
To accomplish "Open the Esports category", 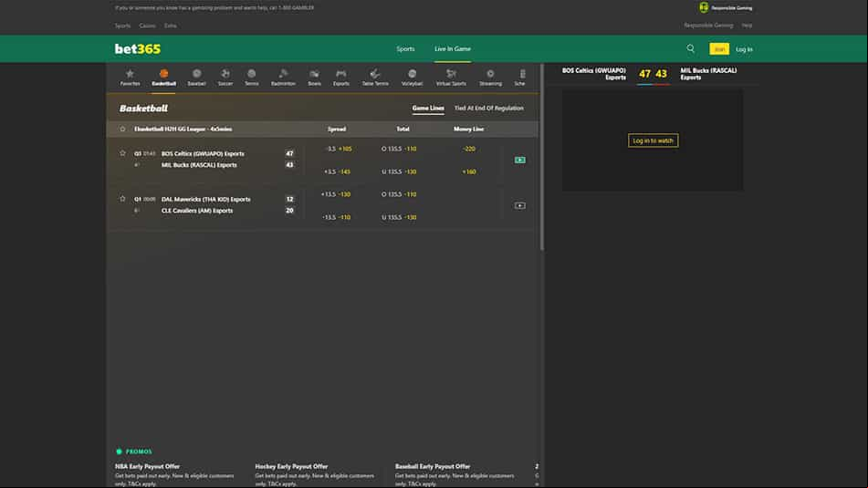I will tap(341, 77).
